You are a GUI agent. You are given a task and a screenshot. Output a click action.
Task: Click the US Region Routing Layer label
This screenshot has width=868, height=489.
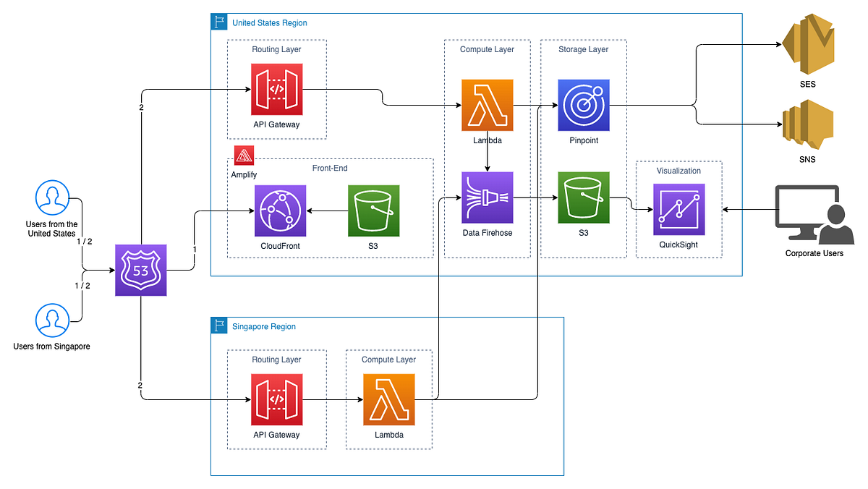point(276,49)
